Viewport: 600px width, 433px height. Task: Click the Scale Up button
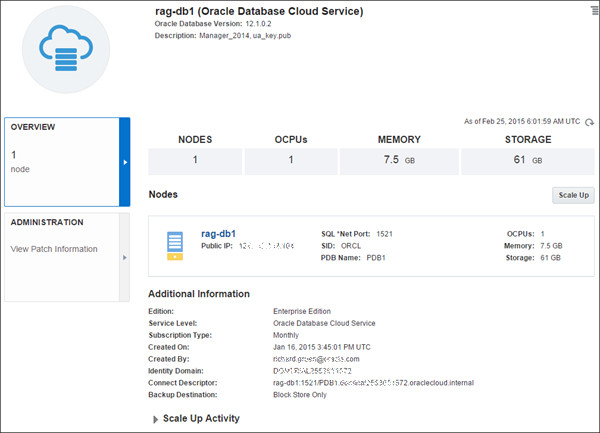click(573, 195)
